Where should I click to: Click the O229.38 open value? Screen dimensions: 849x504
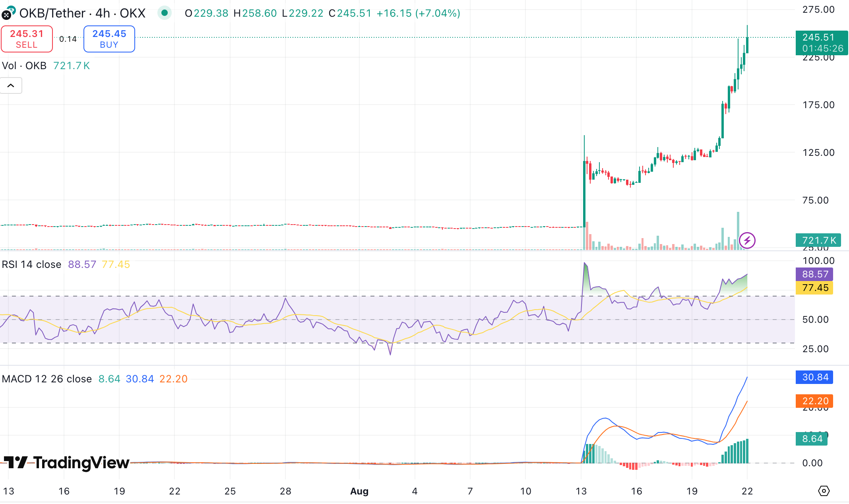[x=206, y=13]
